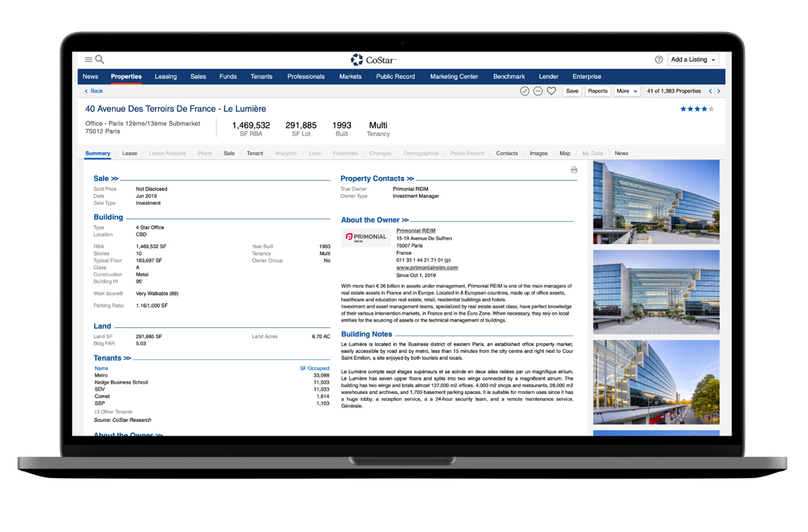
Task: Open the Lender menu
Action: pyautogui.click(x=549, y=77)
